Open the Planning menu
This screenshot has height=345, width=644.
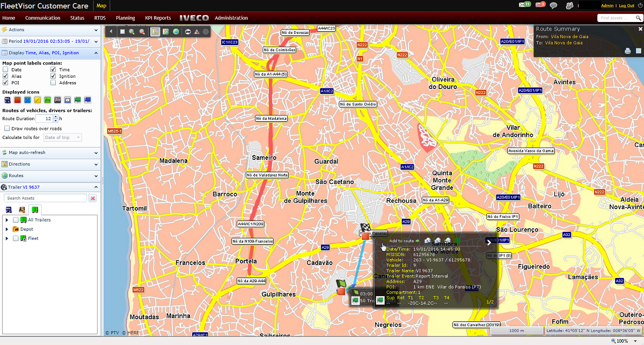pyautogui.click(x=125, y=18)
